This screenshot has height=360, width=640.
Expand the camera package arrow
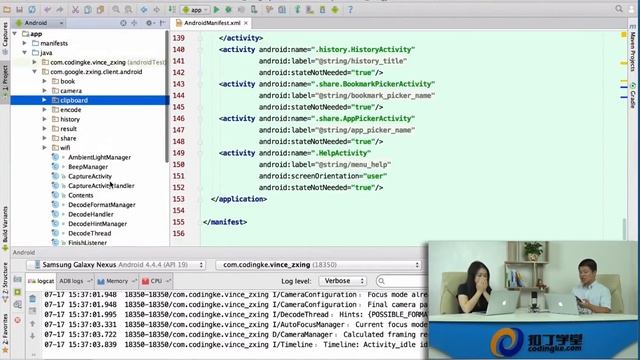(x=44, y=91)
